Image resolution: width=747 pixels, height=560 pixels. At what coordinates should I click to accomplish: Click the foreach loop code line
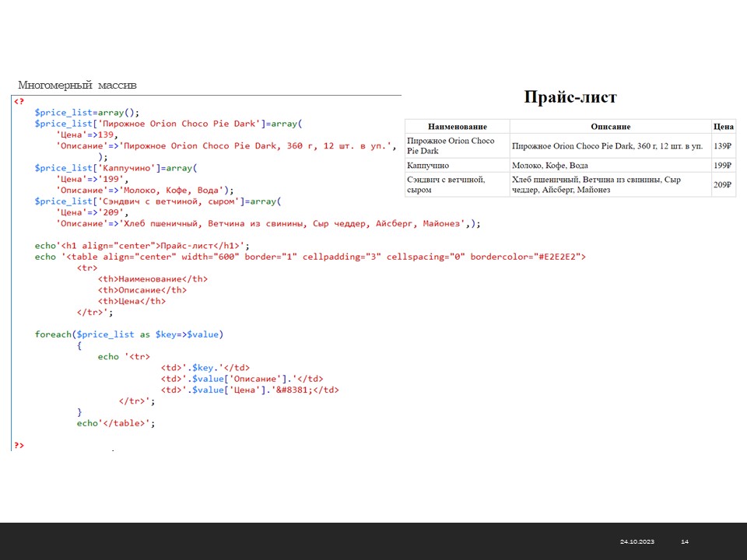coord(128,334)
